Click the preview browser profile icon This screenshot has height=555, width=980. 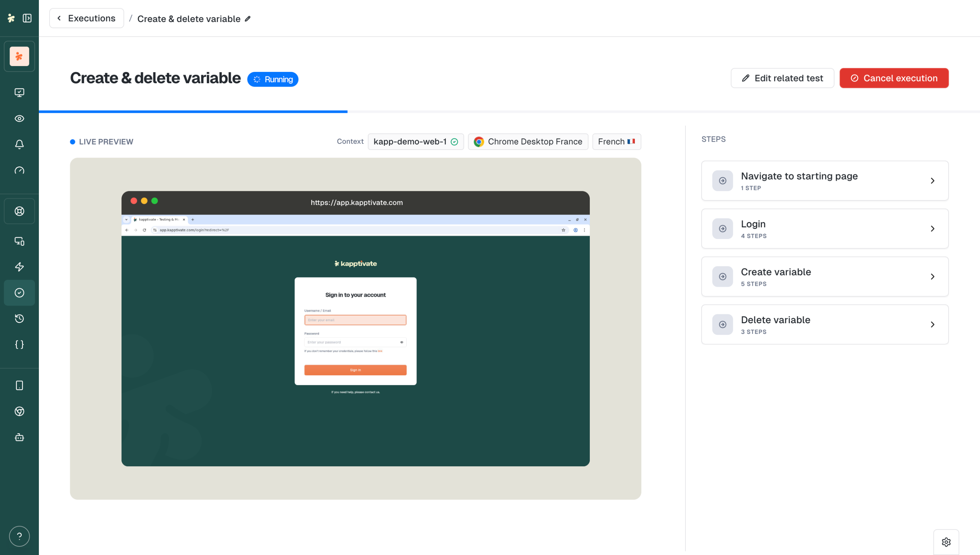(575, 230)
